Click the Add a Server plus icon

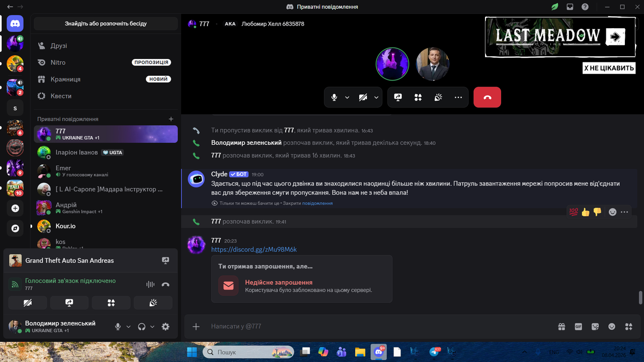(x=15, y=208)
